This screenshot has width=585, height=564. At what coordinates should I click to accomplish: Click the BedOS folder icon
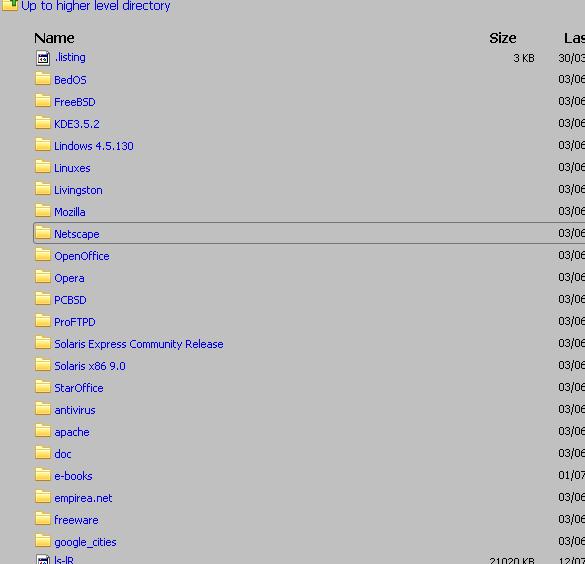pos(43,79)
